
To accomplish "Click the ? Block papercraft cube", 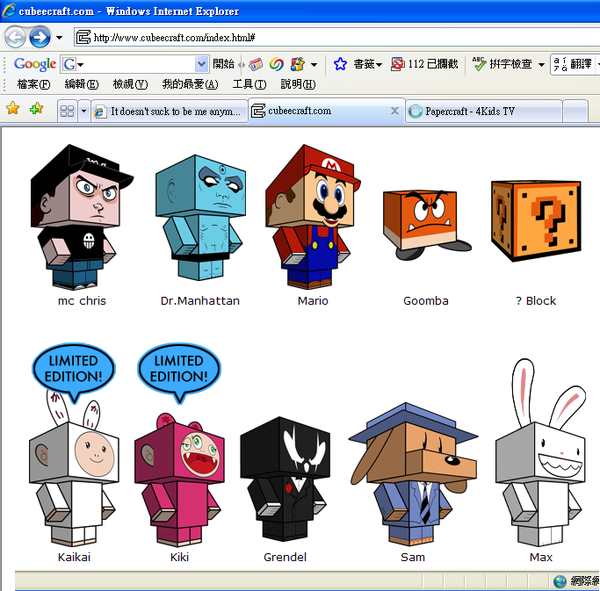I will click(x=536, y=221).
